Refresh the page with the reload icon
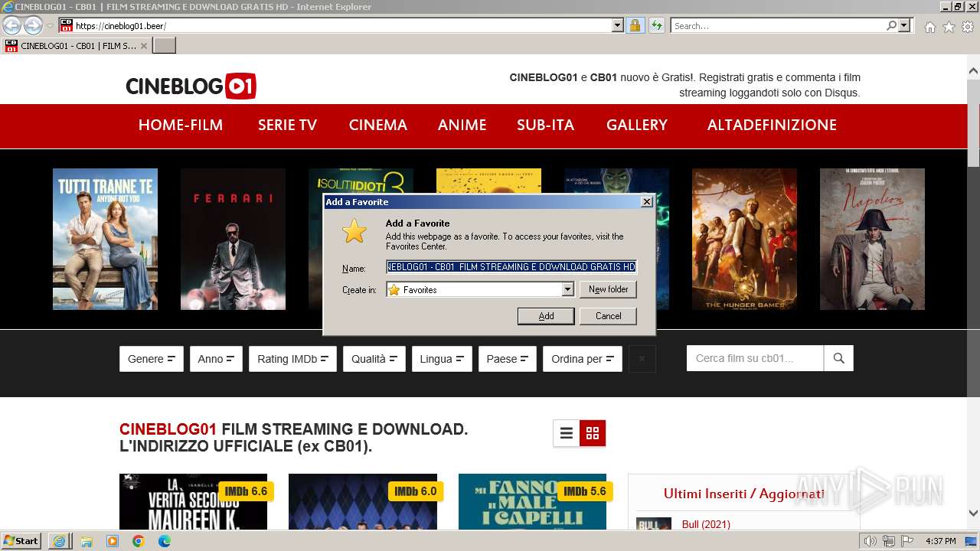980x551 pixels. pyautogui.click(x=656, y=26)
